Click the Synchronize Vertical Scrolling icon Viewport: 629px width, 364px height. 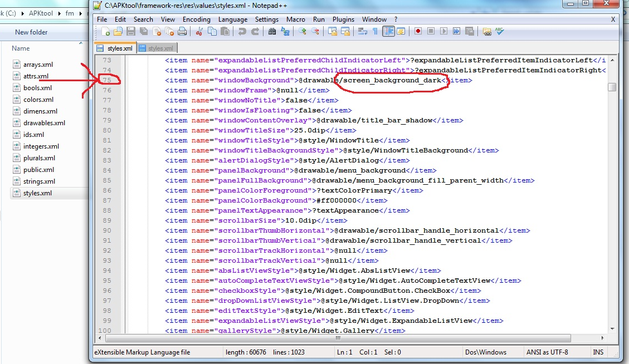tap(332, 31)
